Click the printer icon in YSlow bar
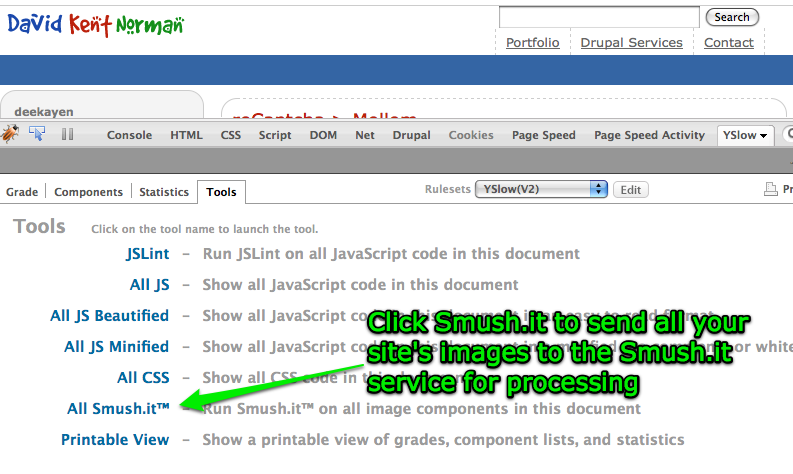 click(770, 189)
